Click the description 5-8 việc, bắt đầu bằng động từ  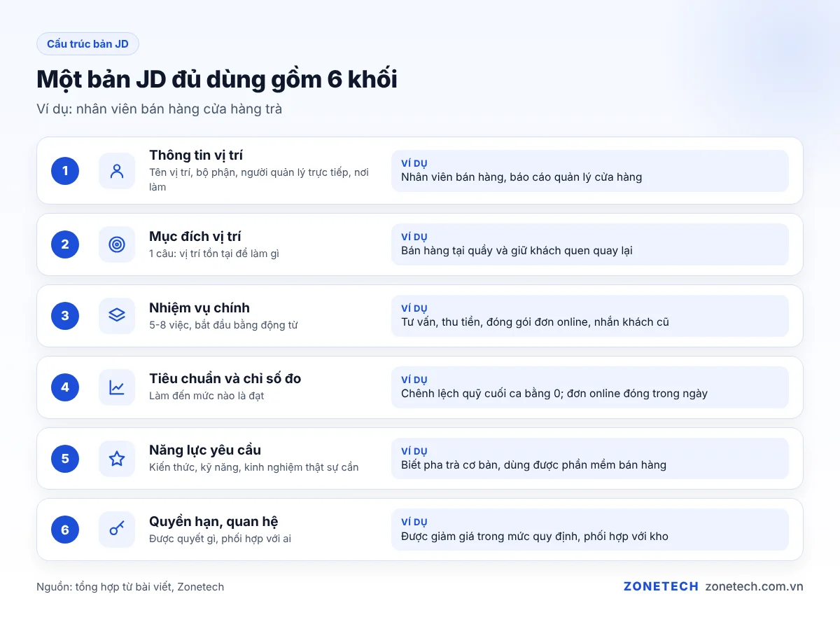223,325
